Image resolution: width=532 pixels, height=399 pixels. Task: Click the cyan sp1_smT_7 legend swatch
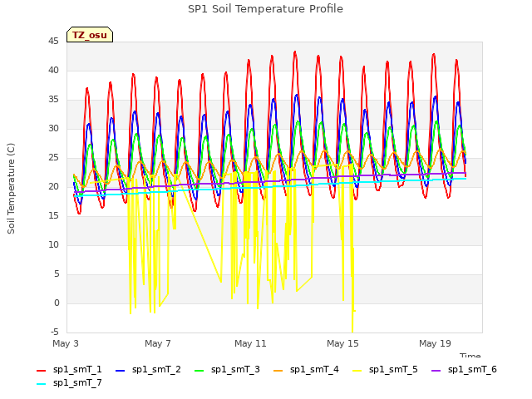click(x=41, y=384)
